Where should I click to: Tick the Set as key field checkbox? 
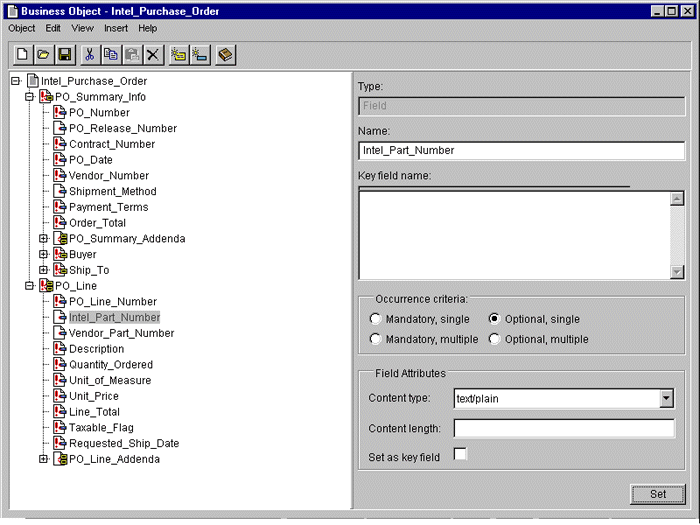[x=460, y=454]
